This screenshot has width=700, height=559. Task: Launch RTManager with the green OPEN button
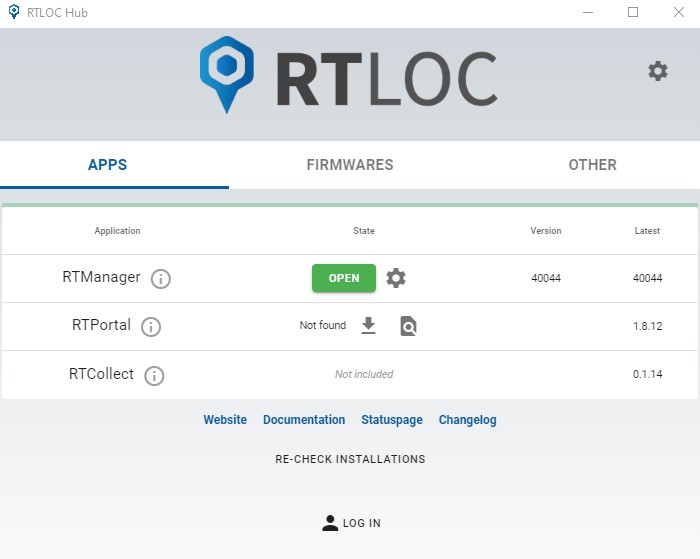coord(344,278)
